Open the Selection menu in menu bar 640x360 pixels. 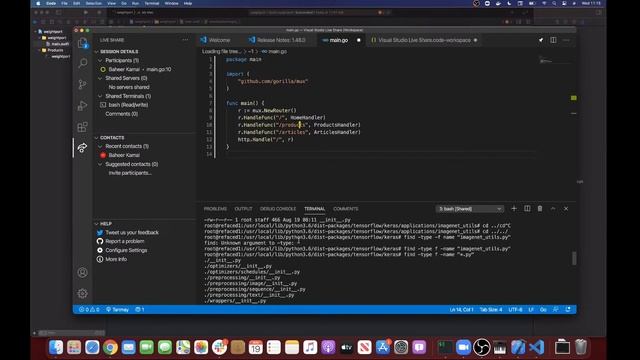(x=93, y=3)
